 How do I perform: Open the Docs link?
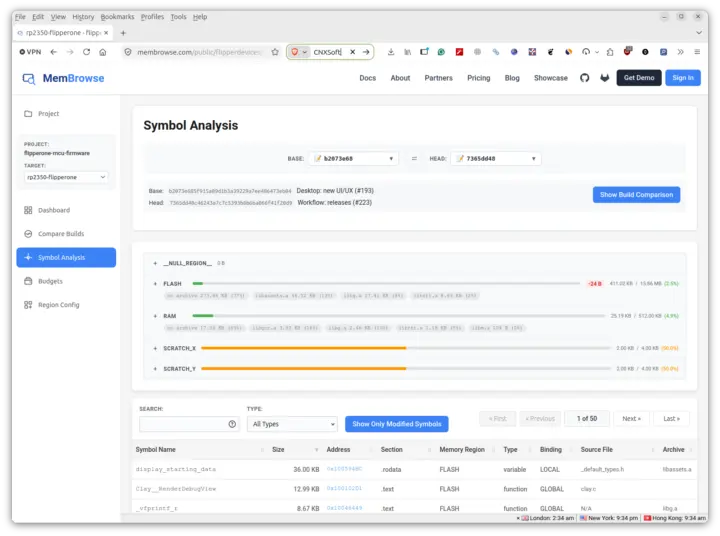(x=367, y=78)
